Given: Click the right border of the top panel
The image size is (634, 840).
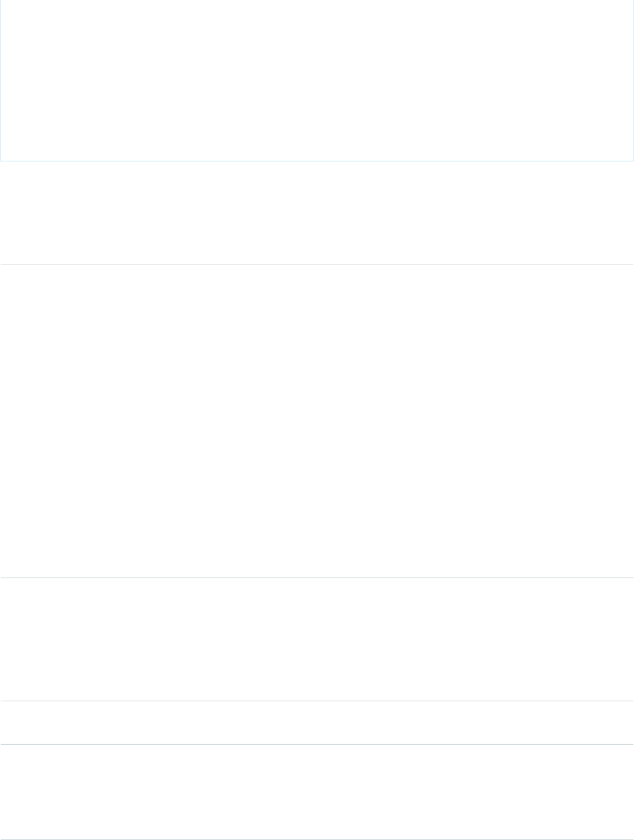Looking at the screenshot, I should coord(633,80).
